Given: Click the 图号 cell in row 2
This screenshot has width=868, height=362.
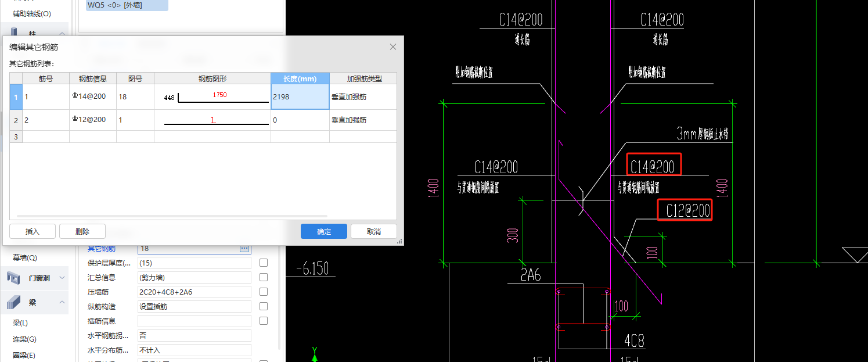Looking at the screenshot, I should 135,120.
